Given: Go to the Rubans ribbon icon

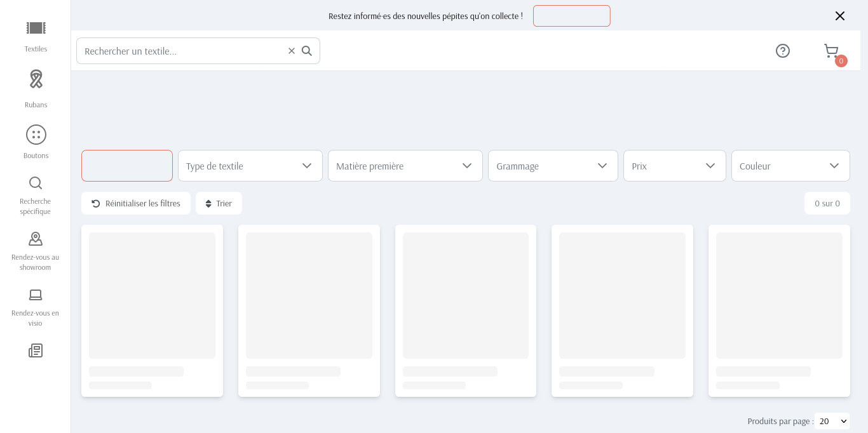Looking at the screenshot, I should 36,79.
